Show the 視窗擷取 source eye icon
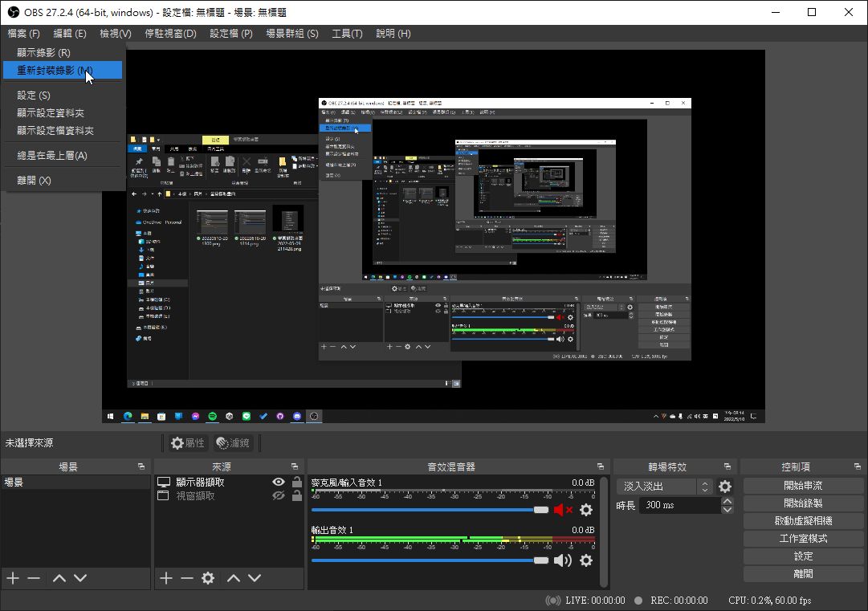This screenshot has height=611, width=868. coord(279,496)
